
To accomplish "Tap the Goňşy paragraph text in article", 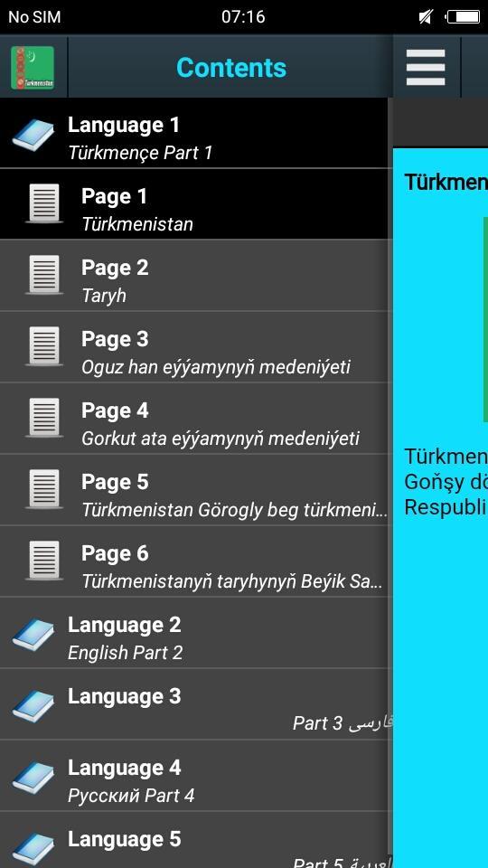I will (x=446, y=482).
